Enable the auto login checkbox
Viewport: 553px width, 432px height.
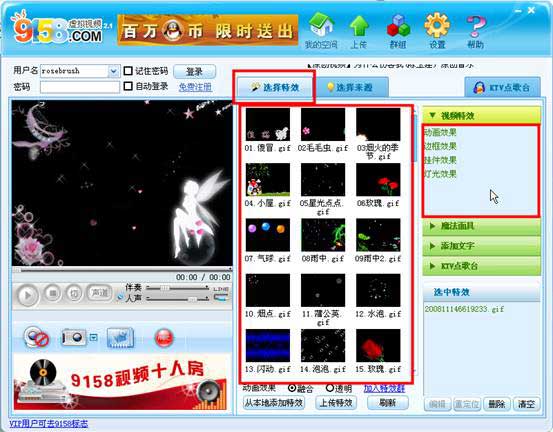[x=128, y=86]
